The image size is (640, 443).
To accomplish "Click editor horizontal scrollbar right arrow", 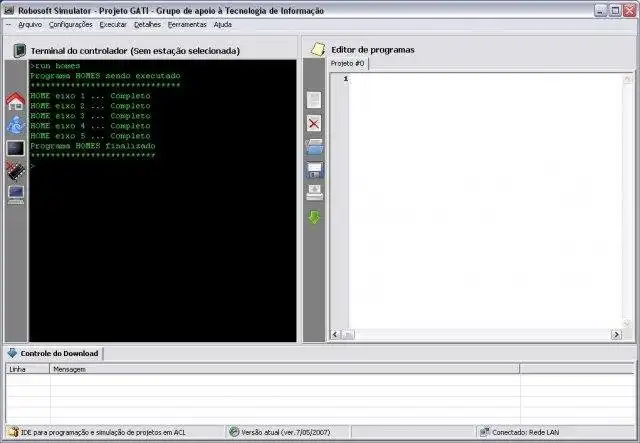I will 616,335.
